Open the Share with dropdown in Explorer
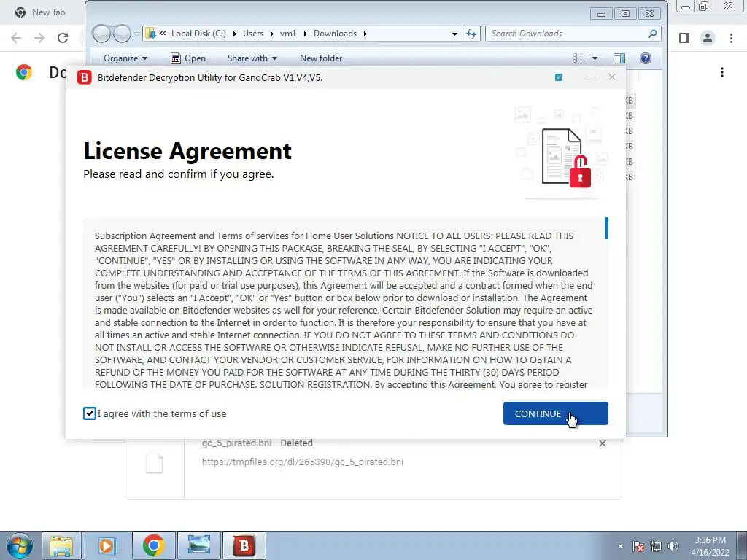747x560 pixels. tap(252, 58)
